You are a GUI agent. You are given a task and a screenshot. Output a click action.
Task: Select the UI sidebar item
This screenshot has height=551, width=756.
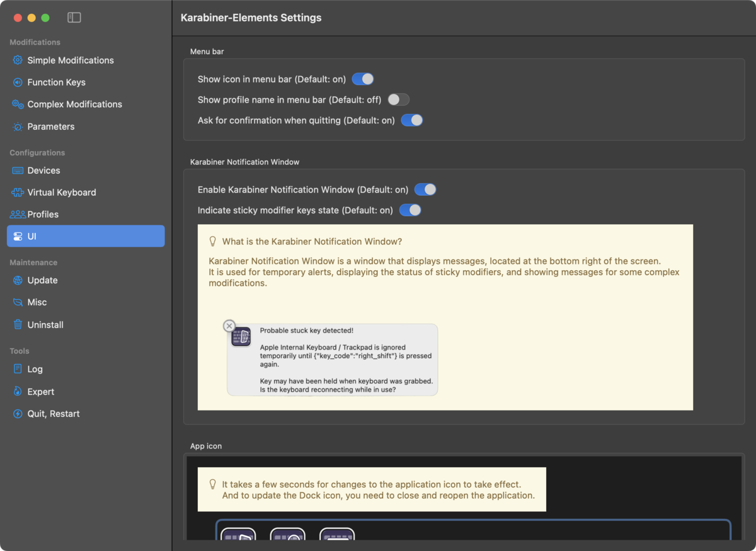86,236
